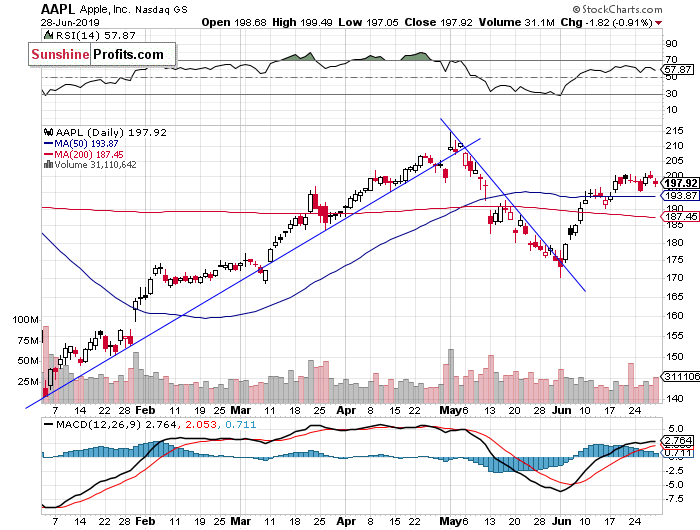This screenshot has width=700, height=530.
Task: Click the 205 price axis label
Action: click(674, 161)
